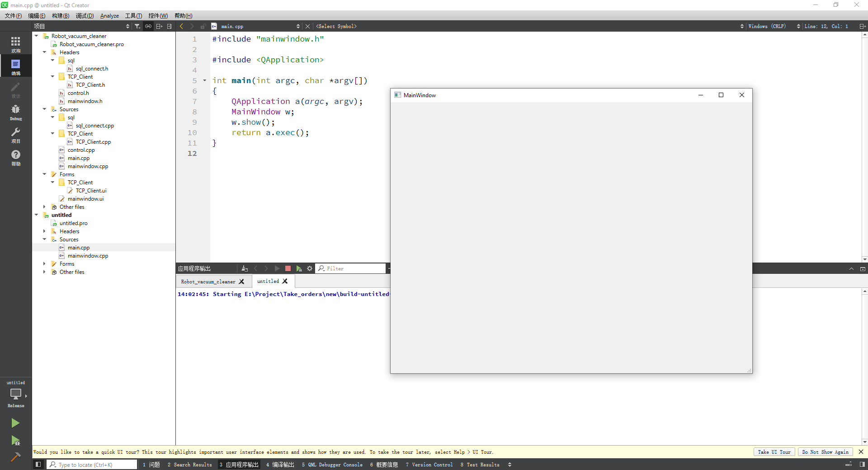The height and width of the screenshot is (470, 868).
Task: Expand the Headers folder under untitled
Action: click(44, 231)
